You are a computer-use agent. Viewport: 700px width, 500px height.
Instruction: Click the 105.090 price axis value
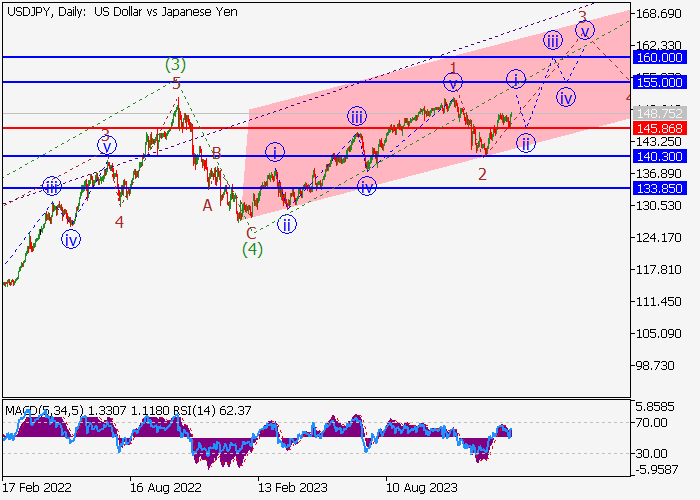[x=659, y=333]
